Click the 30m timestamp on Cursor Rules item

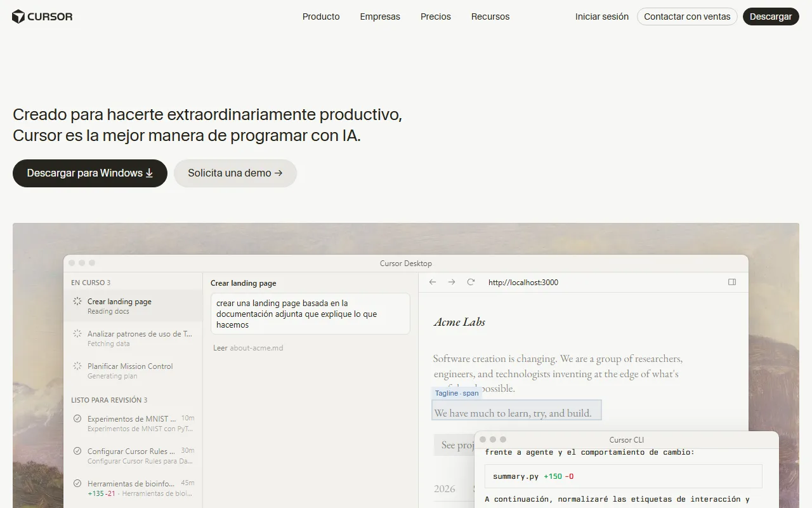(x=188, y=451)
